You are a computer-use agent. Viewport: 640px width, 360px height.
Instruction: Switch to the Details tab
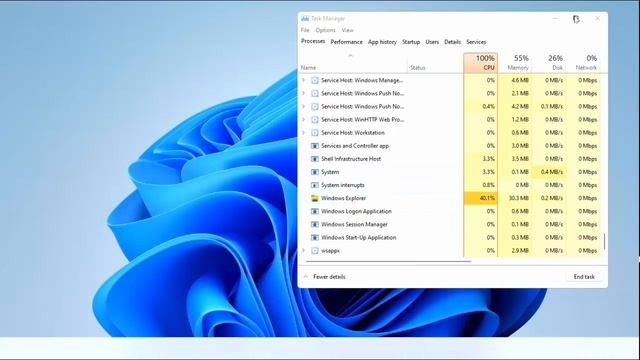(452, 42)
